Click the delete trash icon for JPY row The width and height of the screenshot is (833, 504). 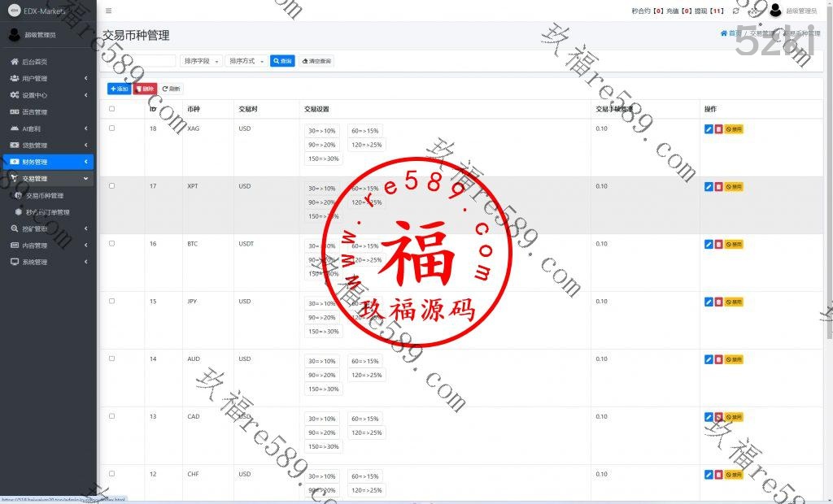pyautogui.click(x=718, y=302)
